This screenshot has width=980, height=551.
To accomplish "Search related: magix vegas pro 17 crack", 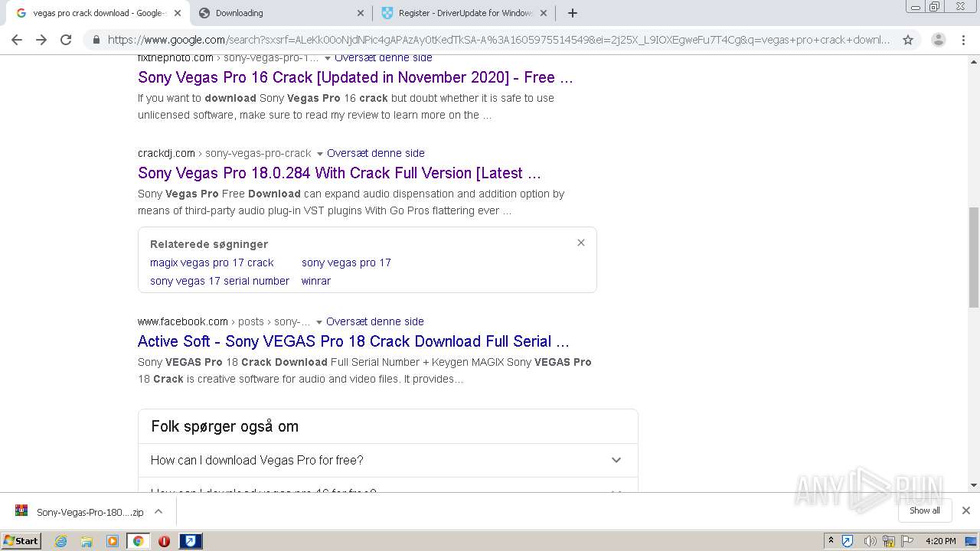I will pos(212,262).
